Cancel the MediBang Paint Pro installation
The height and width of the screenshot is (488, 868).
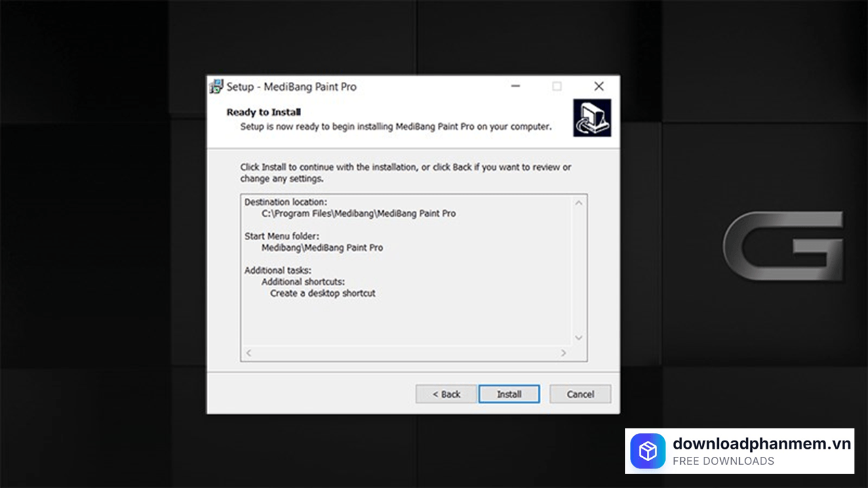pyautogui.click(x=580, y=394)
